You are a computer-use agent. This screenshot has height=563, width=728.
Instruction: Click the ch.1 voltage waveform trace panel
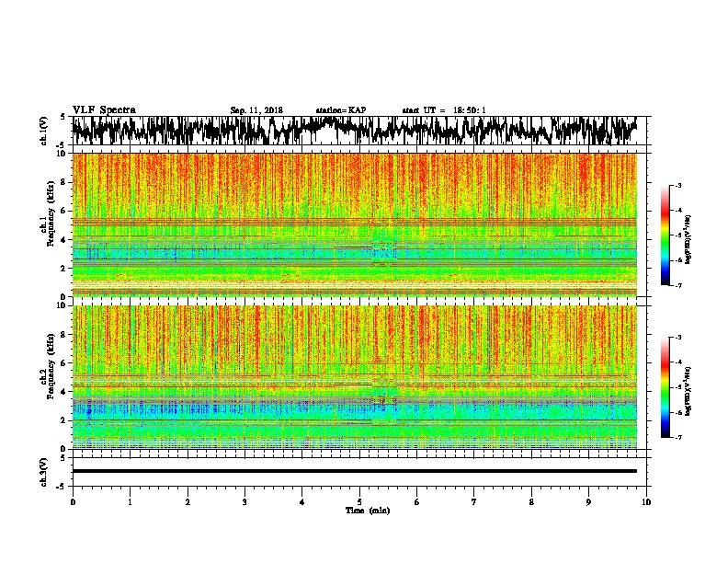(x=359, y=131)
